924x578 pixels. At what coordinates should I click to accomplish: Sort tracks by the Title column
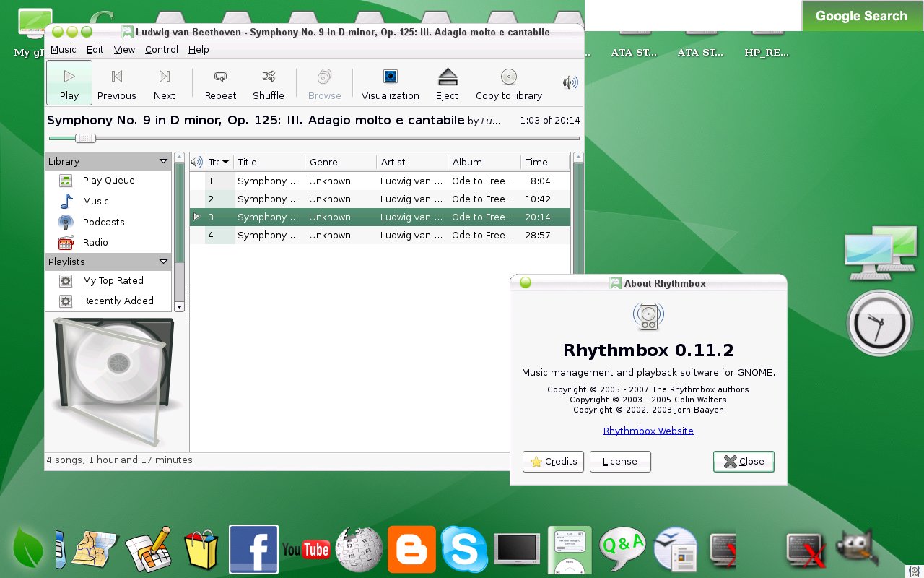coord(269,162)
